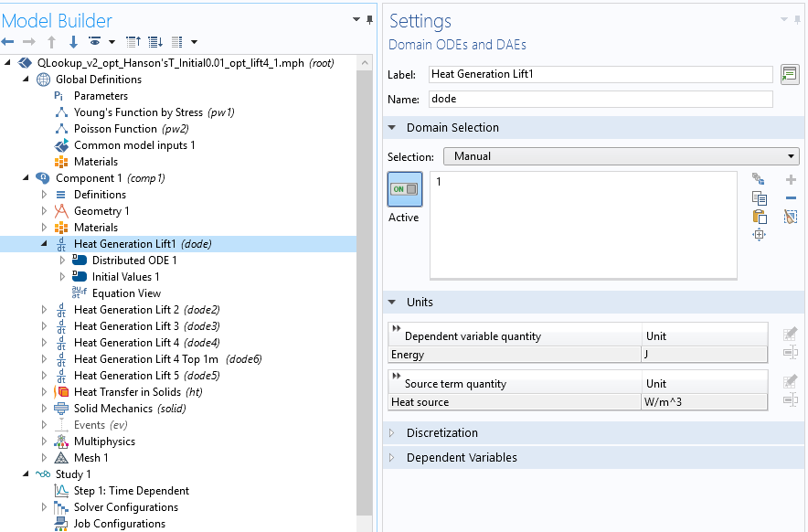Click the Move Down arrow icon

[73, 42]
